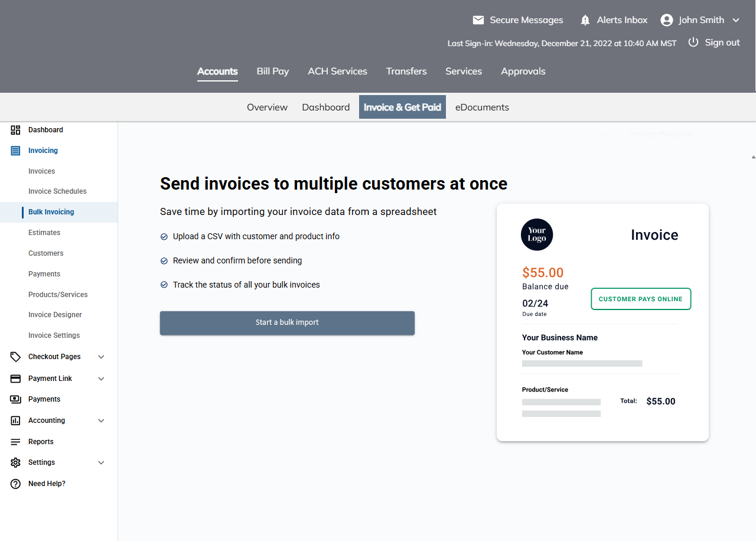Image resolution: width=756 pixels, height=541 pixels.
Task: Open Invoice Settings in the sidebar
Action: 54,335
